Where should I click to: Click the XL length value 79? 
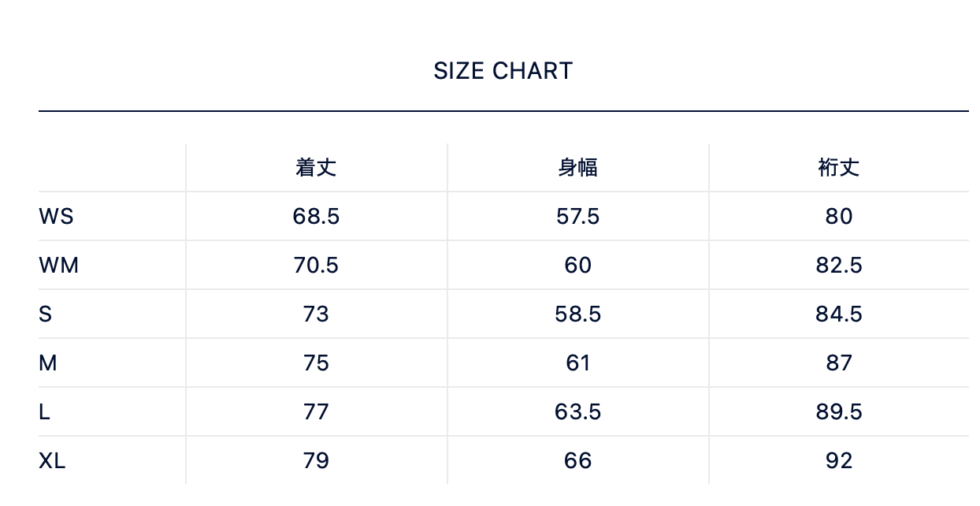[316, 460]
